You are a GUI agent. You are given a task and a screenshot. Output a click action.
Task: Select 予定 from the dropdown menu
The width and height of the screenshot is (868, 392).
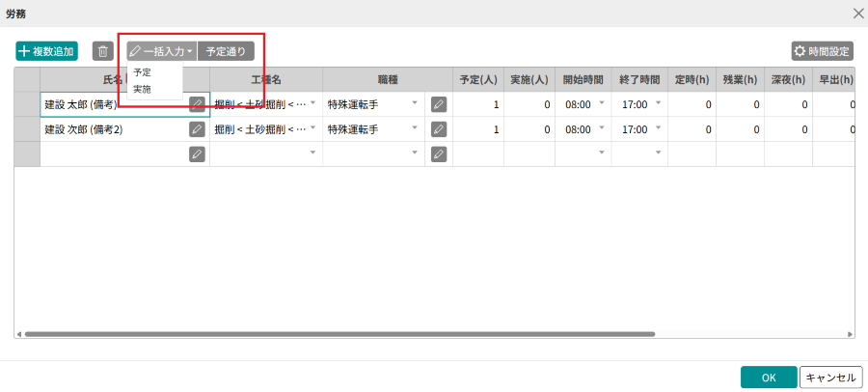click(142, 73)
